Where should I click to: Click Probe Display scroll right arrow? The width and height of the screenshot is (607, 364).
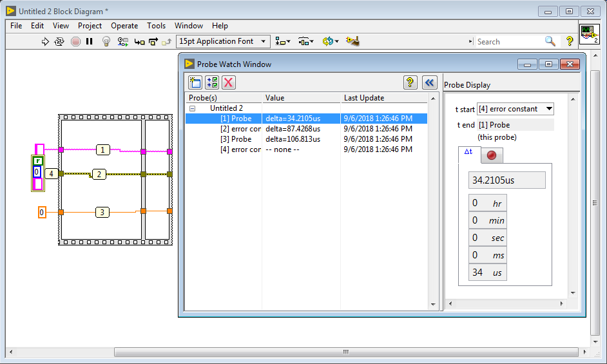[x=562, y=303]
